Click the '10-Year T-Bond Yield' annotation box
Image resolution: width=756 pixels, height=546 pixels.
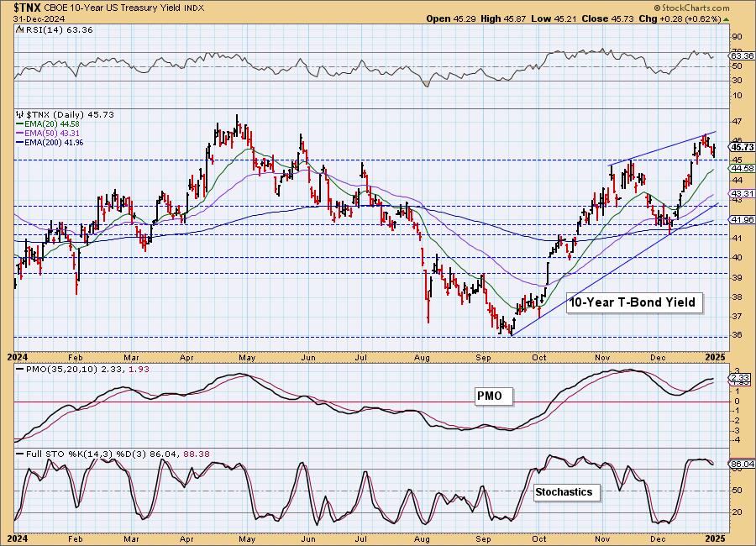[633, 303]
